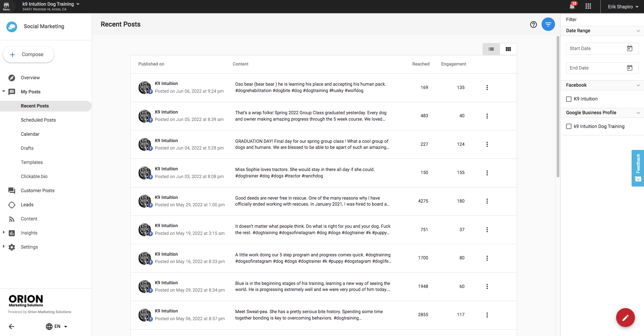Check the k9 Intuition Dog Training checkbox
The height and width of the screenshot is (336, 644).
569,126
